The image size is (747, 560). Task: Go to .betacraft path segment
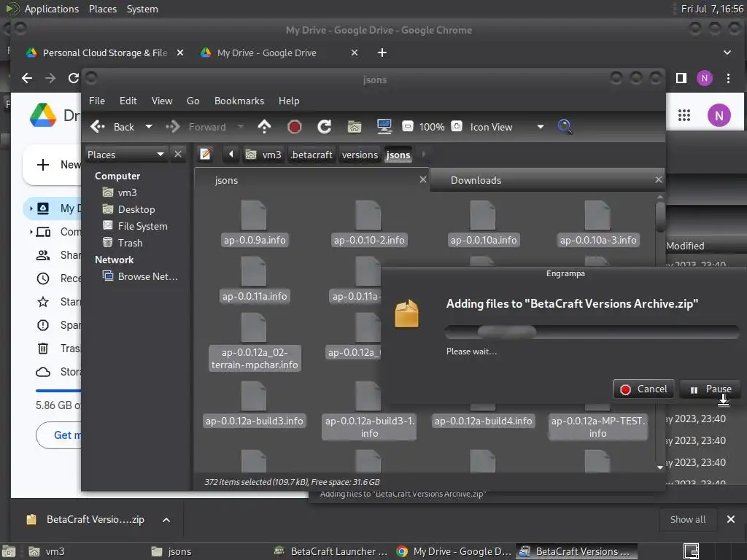pyautogui.click(x=311, y=155)
